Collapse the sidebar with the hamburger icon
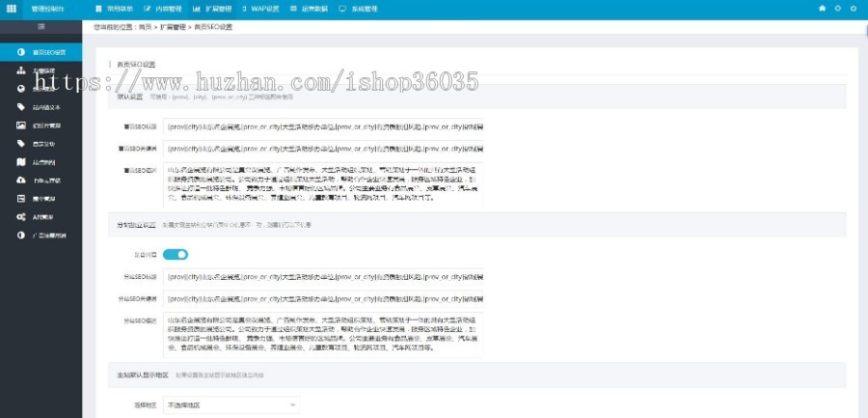This screenshot has width=868, height=418. tap(41, 27)
